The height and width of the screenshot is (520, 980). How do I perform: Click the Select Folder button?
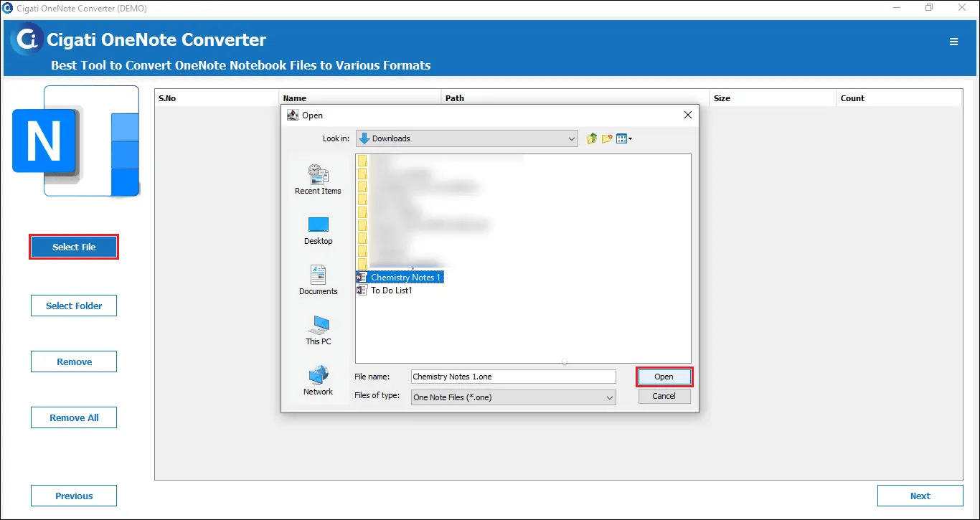coord(74,306)
